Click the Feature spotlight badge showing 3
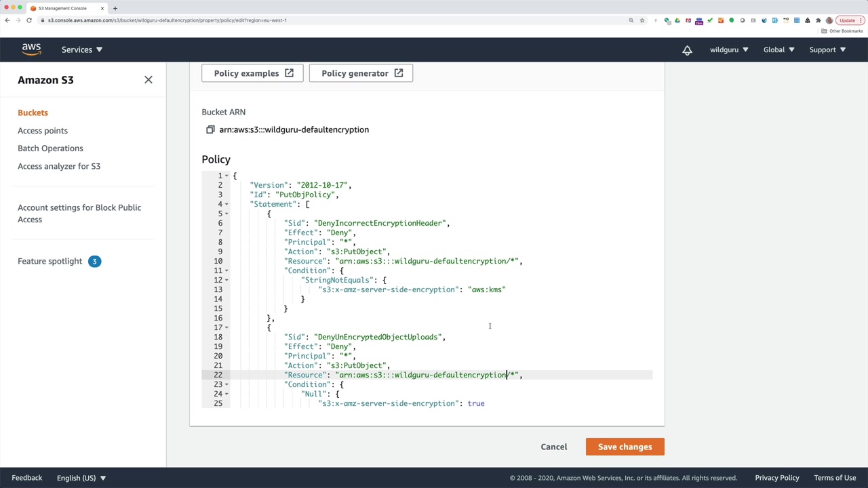 pyautogui.click(x=94, y=261)
